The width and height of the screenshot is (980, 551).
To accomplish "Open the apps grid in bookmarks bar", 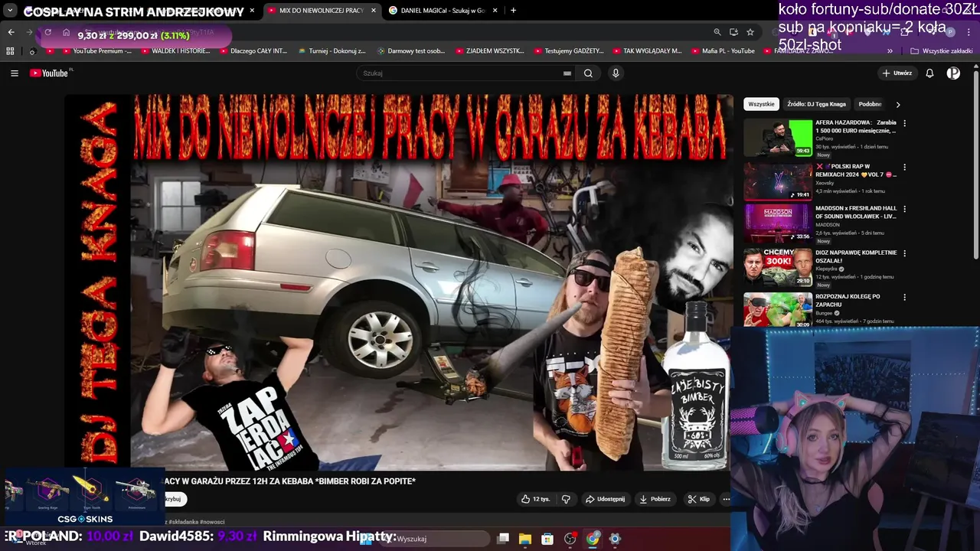I will pyautogui.click(x=10, y=51).
